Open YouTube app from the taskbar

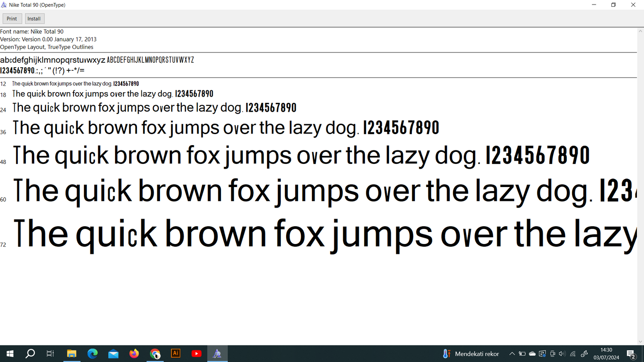pos(197,354)
